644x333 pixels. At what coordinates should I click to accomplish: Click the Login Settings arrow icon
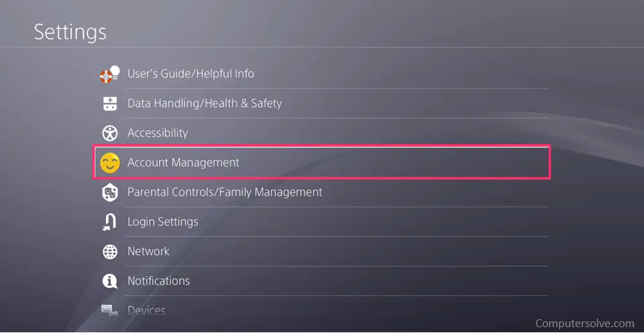109,222
